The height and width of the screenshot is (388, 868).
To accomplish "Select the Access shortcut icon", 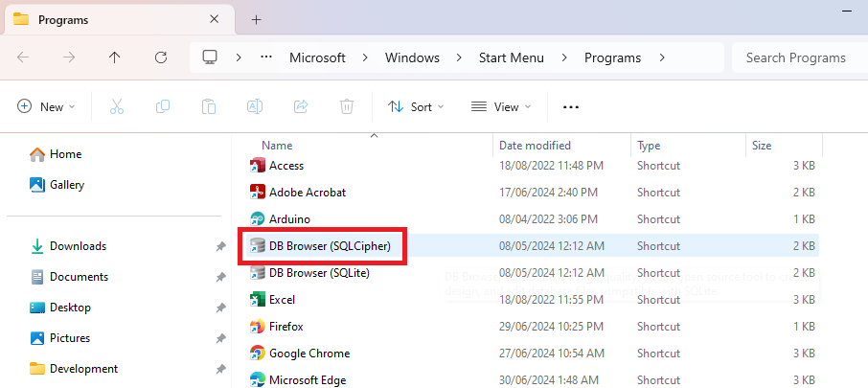I will pyautogui.click(x=257, y=166).
